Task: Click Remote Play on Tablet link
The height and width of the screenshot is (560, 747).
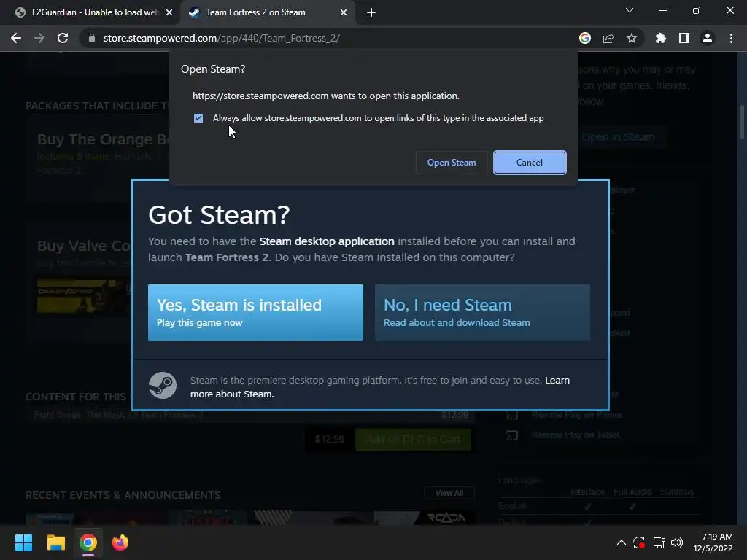Action: tap(576, 435)
